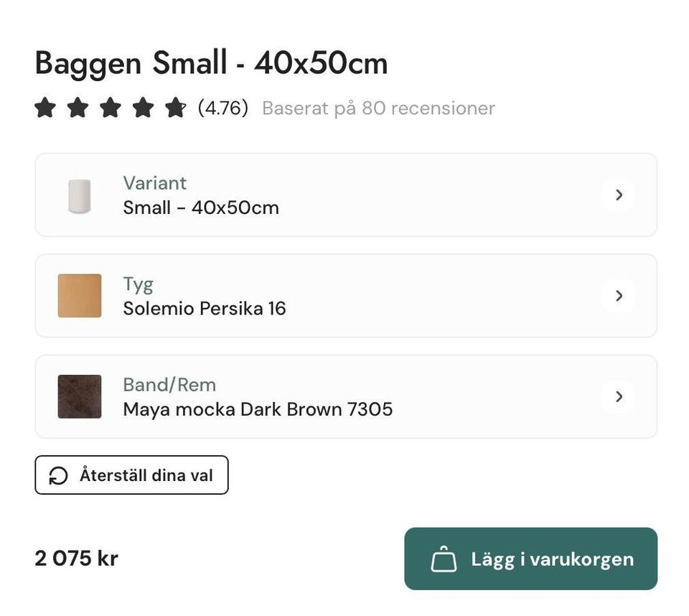Open the 80 recensioner reviews link
The height and width of the screenshot is (616, 689).
pos(378,108)
